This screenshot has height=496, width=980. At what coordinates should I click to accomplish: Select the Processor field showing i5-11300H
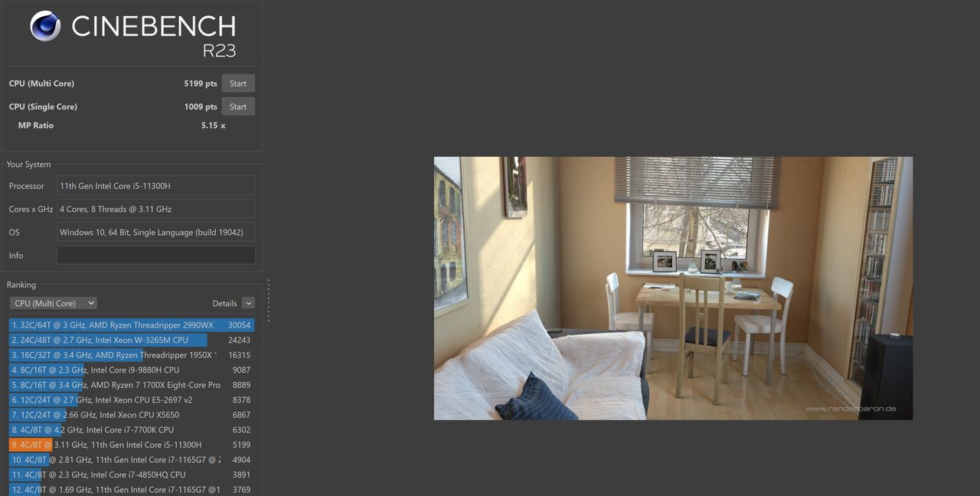pos(156,185)
